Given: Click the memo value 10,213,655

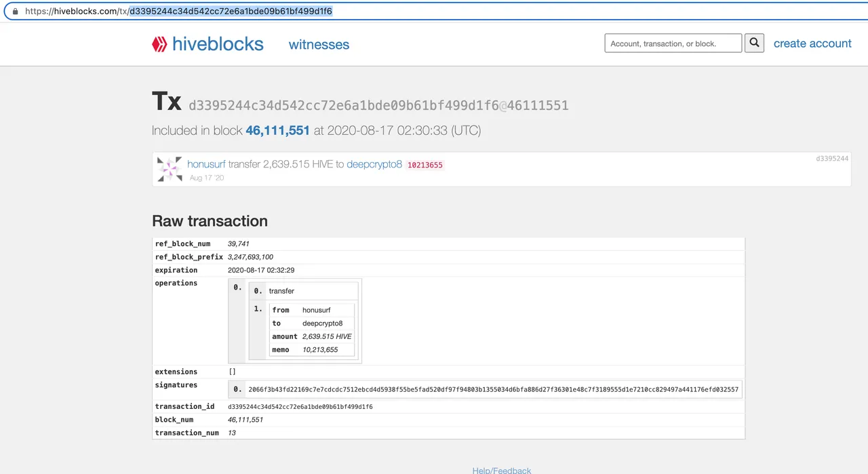Looking at the screenshot, I should (320, 350).
